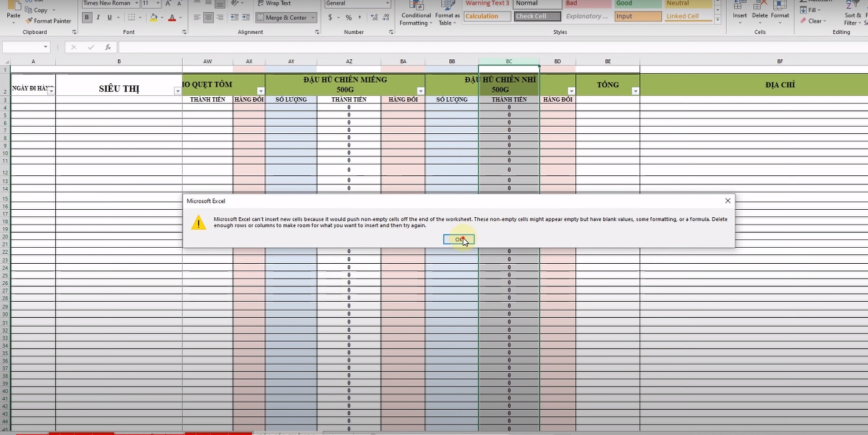Screen dimensions: 868x435
Task: Apply the Input cell style
Action: [638, 16]
